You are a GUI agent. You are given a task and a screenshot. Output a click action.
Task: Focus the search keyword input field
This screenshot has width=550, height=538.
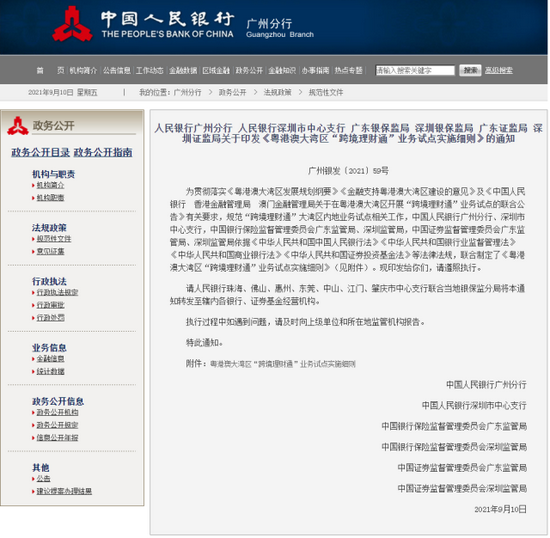point(415,70)
